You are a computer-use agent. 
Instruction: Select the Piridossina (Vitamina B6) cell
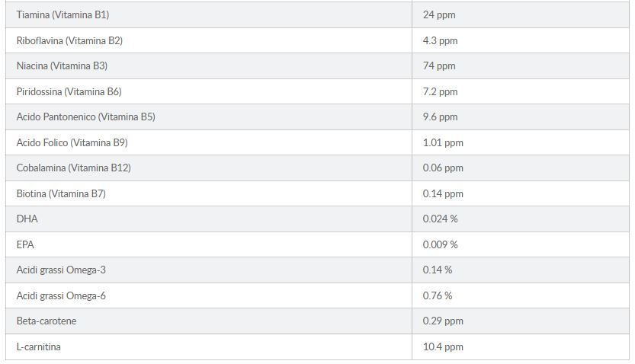coord(69,91)
